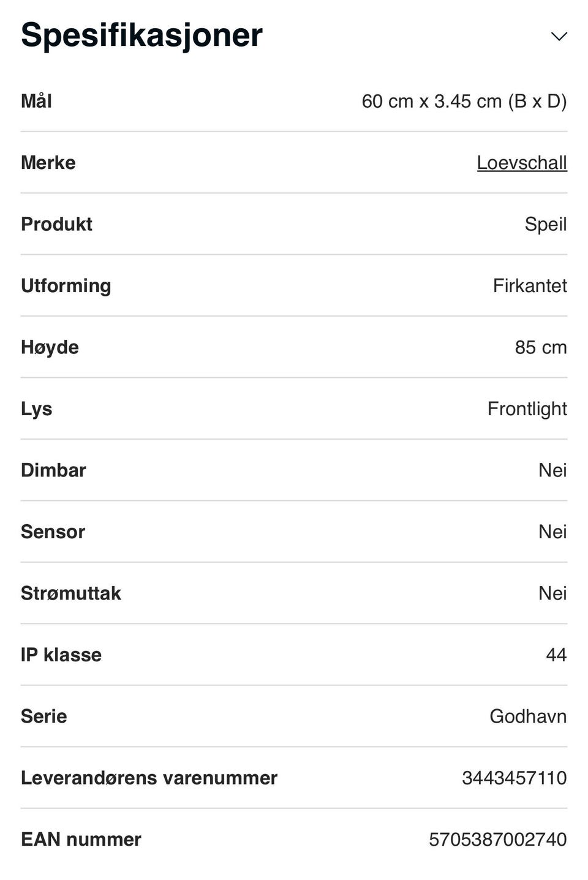
Task: Click the Spesifikasjoner heading
Action: click(x=141, y=35)
